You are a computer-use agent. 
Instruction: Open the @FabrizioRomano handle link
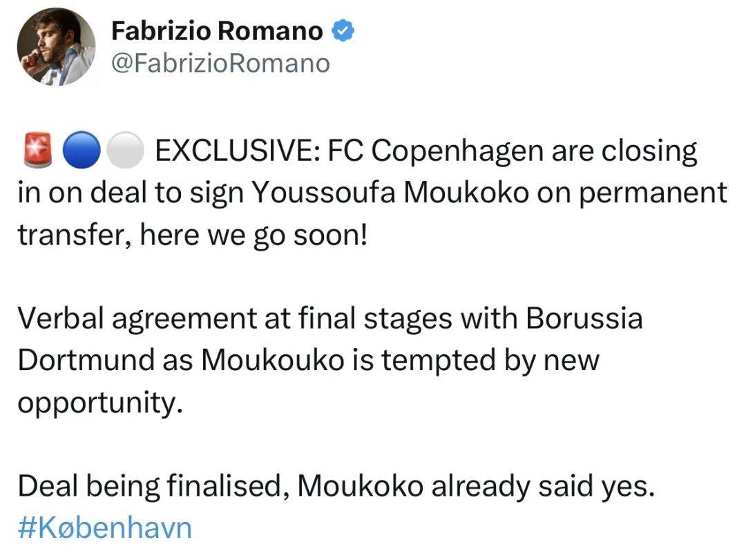220,64
